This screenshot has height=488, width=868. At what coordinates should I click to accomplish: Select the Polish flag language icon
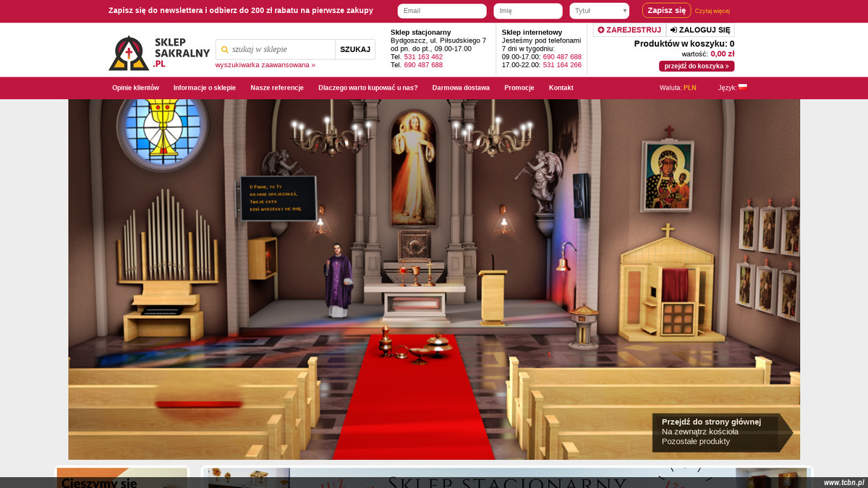click(742, 87)
